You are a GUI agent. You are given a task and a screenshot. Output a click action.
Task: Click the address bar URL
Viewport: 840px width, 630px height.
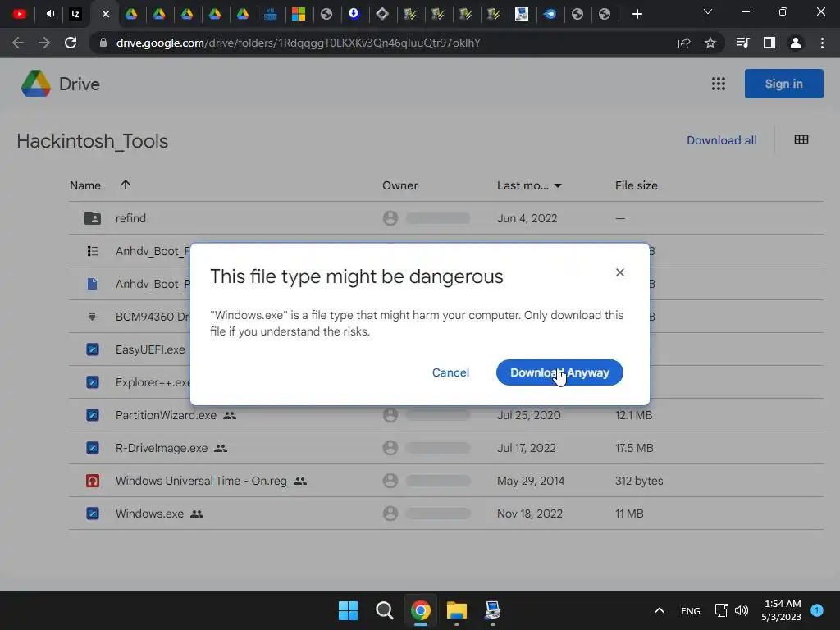(x=299, y=43)
